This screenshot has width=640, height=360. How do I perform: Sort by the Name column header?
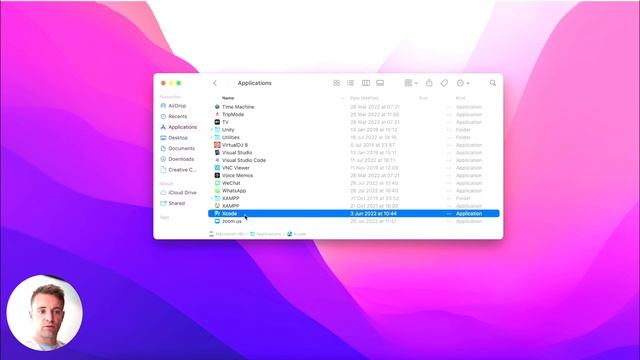tap(228, 98)
